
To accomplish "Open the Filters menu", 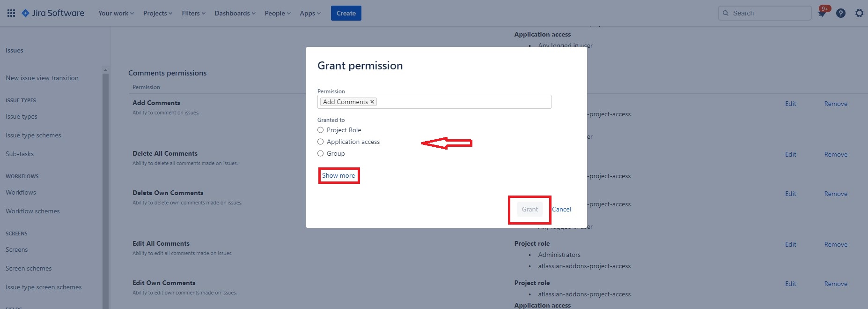I will 193,13.
